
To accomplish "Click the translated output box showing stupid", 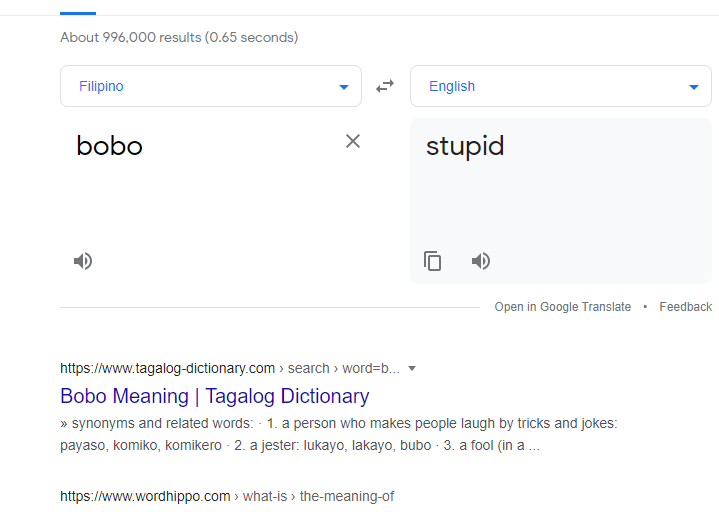I will coord(561,183).
